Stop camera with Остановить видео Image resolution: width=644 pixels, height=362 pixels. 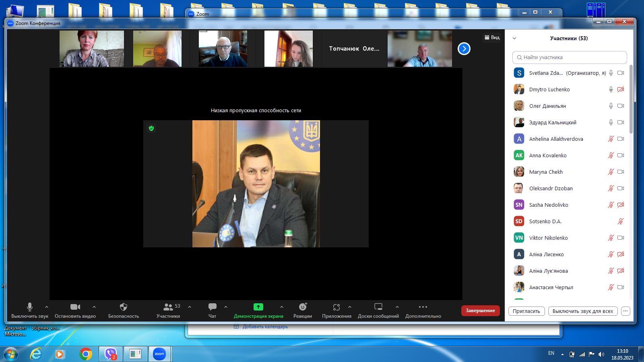coord(75,307)
